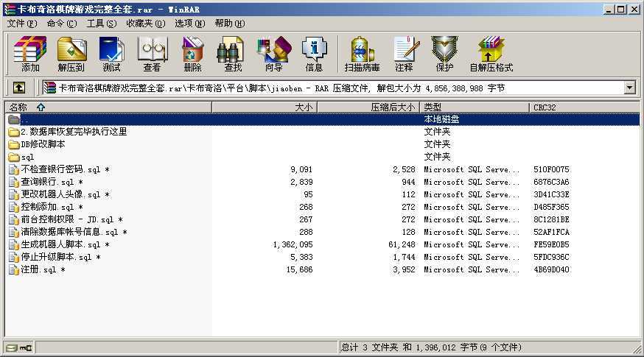Select the DB修改脚本 folder
644x357 pixels.
point(37,144)
